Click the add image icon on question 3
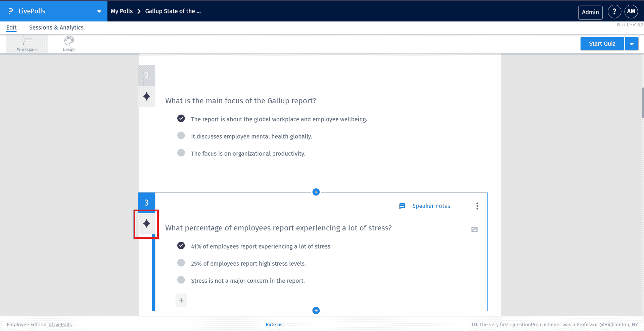The width and height of the screenshot is (644, 331). pos(474,229)
